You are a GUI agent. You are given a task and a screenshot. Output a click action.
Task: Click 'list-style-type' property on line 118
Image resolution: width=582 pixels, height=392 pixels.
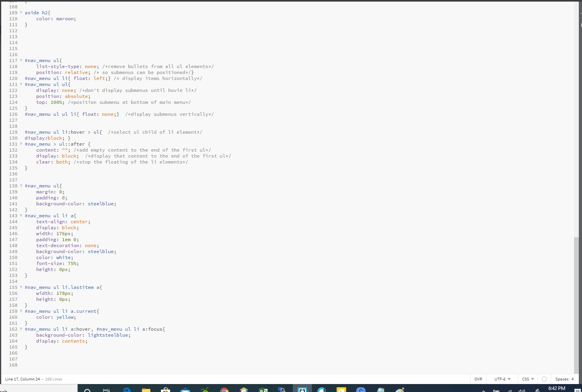[x=58, y=66]
